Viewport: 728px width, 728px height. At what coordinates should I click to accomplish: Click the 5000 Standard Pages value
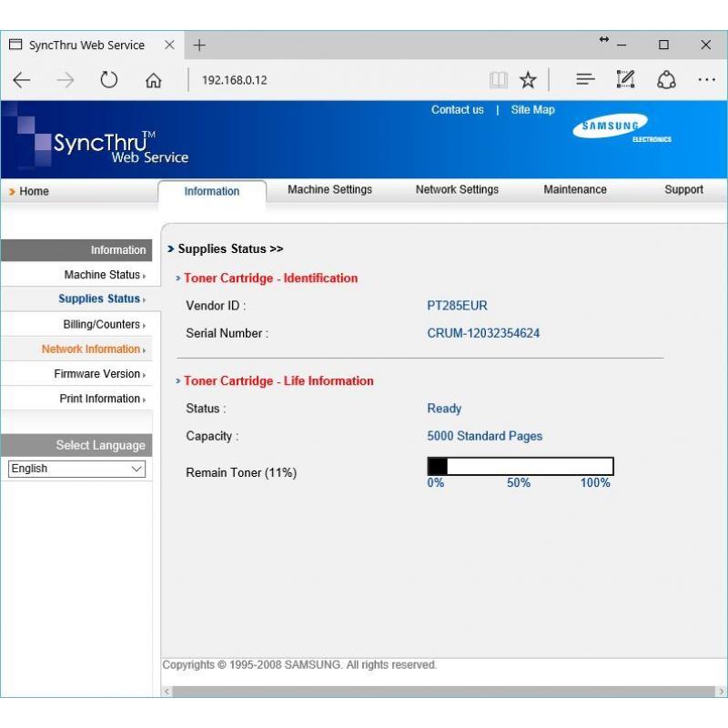pyautogui.click(x=485, y=436)
